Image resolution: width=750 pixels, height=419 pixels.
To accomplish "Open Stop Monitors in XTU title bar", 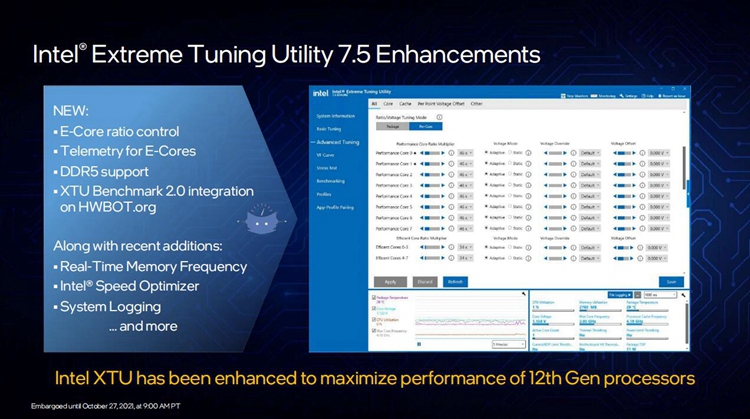I will tap(575, 96).
